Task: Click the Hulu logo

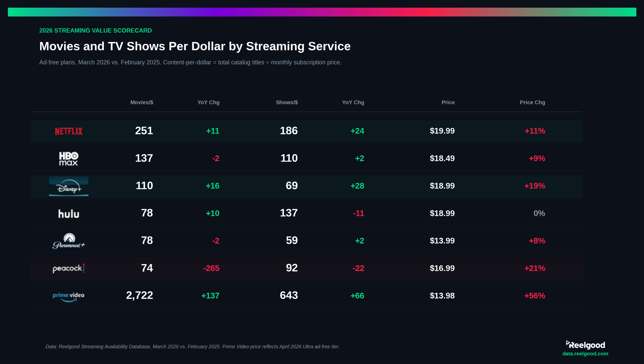Action: click(68, 213)
